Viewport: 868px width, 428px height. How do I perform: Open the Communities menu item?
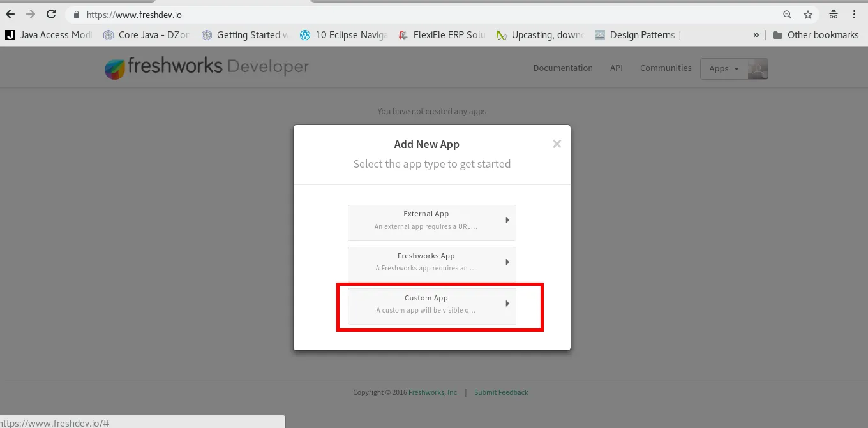click(x=666, y=68)
